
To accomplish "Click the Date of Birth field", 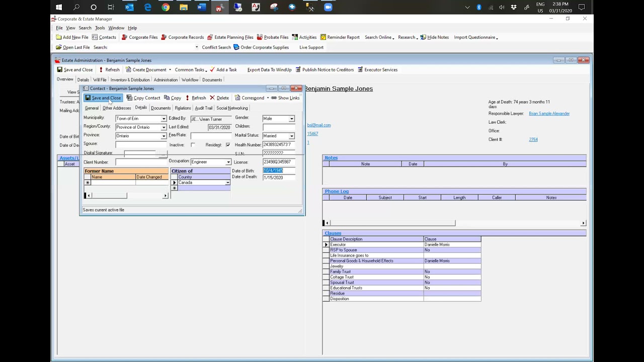I will click(279, 170).
